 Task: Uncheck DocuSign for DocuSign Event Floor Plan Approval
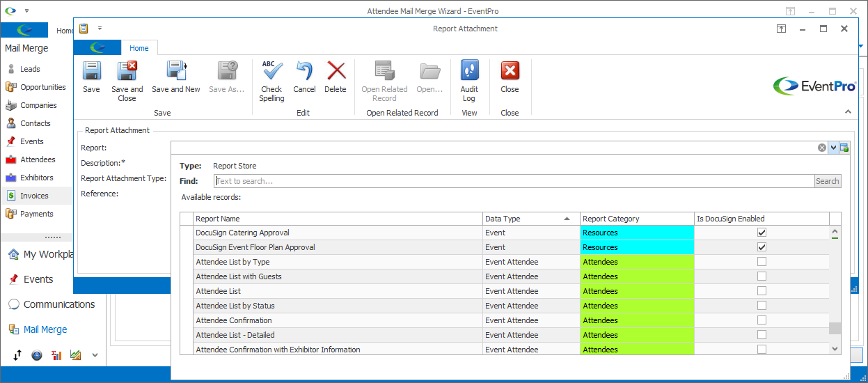click(762, 247)
